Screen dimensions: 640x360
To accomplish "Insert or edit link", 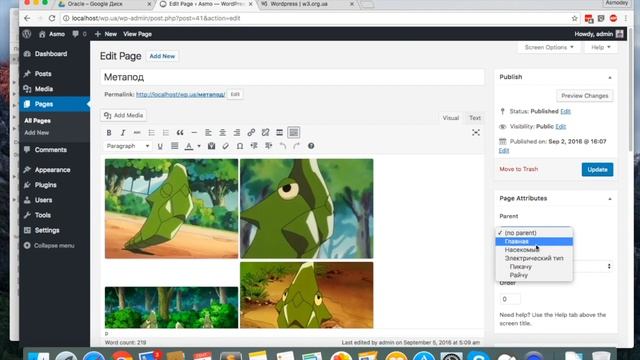I will tap(251, 133).
